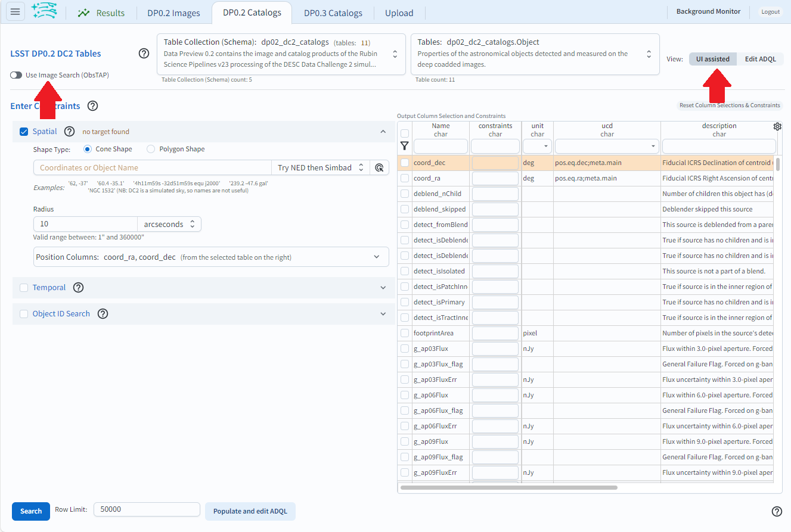Click the magnifier icon beside the resolver selector
This screenshot has height=532, width=791.
[x=380, y=167]
